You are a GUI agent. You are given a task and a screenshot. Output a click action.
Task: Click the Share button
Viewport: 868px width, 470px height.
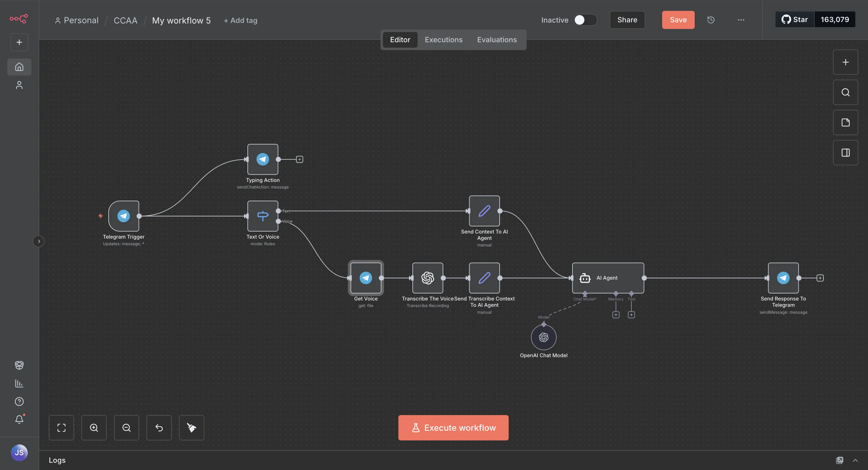[x=627, y=20]
